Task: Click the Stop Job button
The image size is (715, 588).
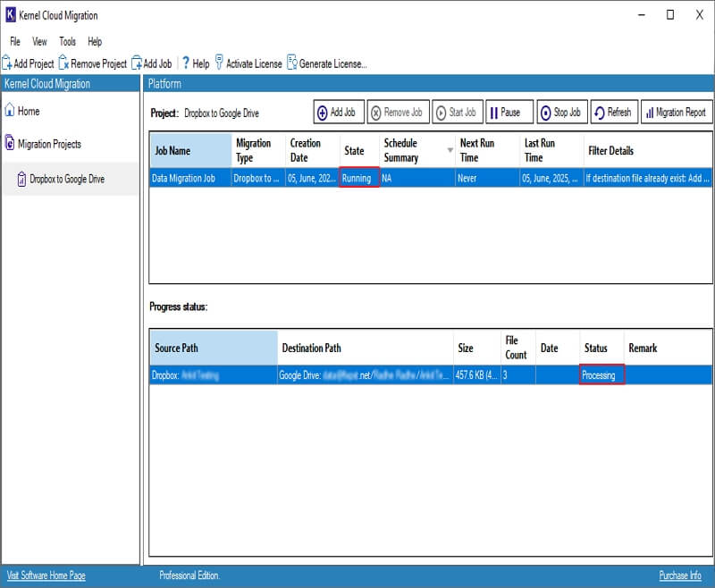Action: coord(562,112)
